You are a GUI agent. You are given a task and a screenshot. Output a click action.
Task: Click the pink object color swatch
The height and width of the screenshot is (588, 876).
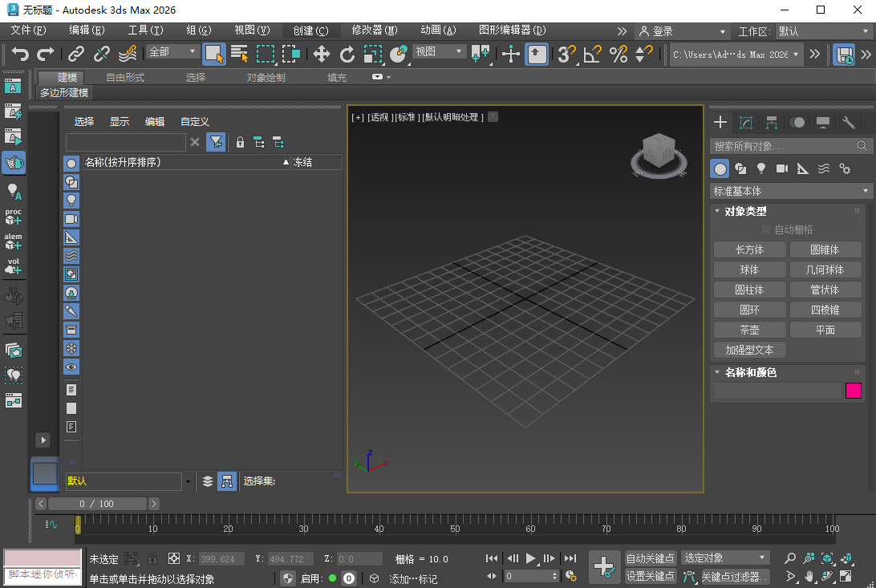click(854, 390)
